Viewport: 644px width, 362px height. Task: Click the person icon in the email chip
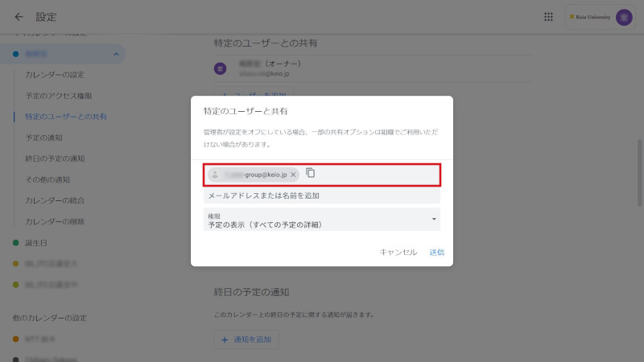pos(215,175)
